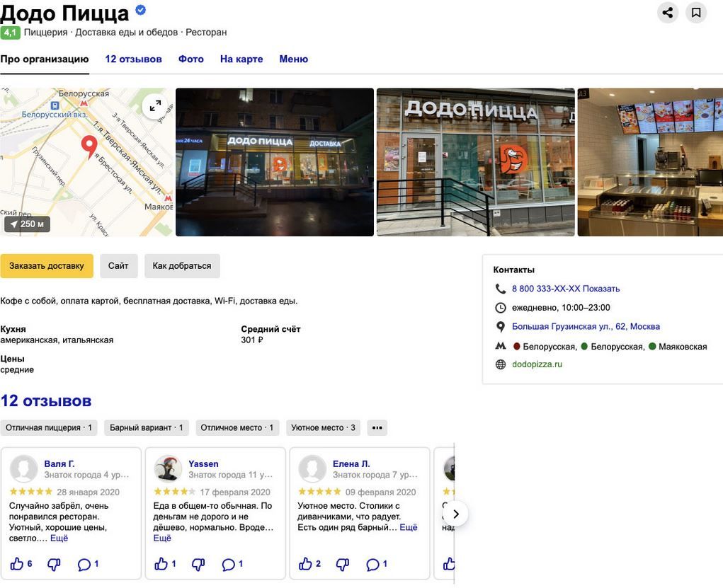Expand Валя Г.'s review with Ещё
This screenshot has height=588, width=723.
59,538
